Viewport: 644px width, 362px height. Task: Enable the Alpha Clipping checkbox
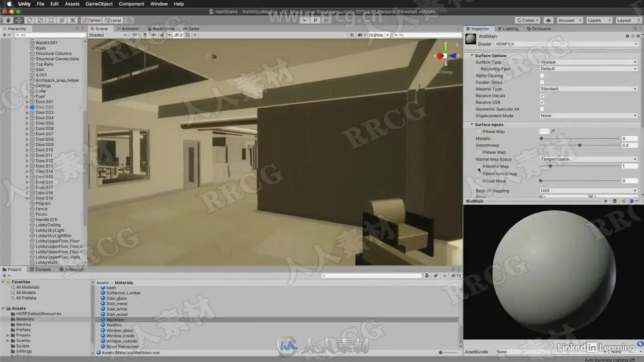pos(542,75)
